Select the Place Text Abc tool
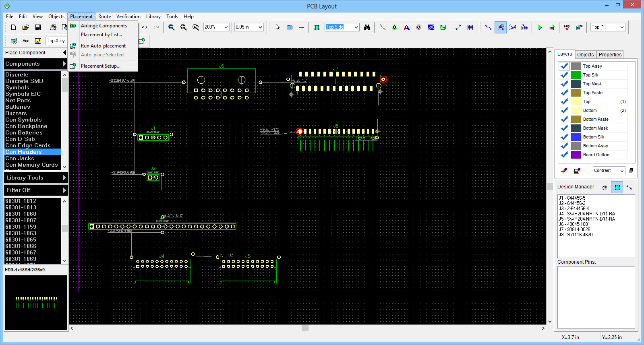 coord(26,41)
